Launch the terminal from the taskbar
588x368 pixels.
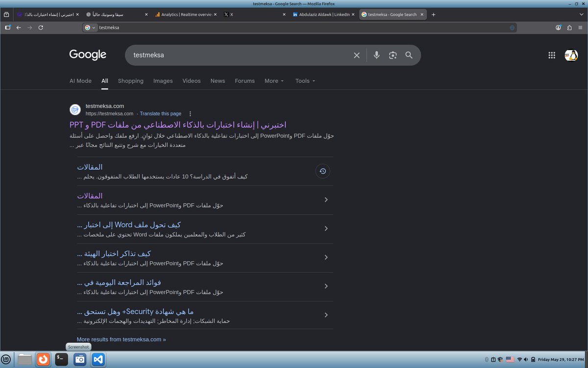61,360
